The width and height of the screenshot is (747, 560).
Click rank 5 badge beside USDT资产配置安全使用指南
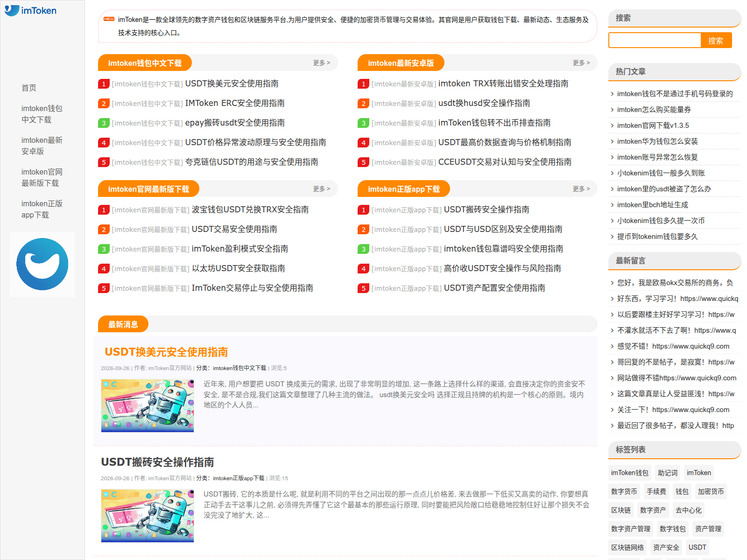click(363, 288)
